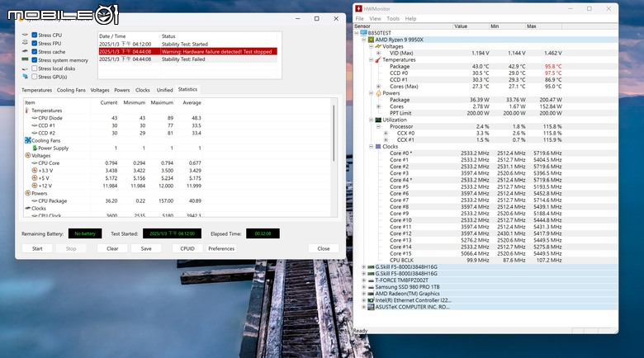Click the Close button of stability test

point(324,248)
